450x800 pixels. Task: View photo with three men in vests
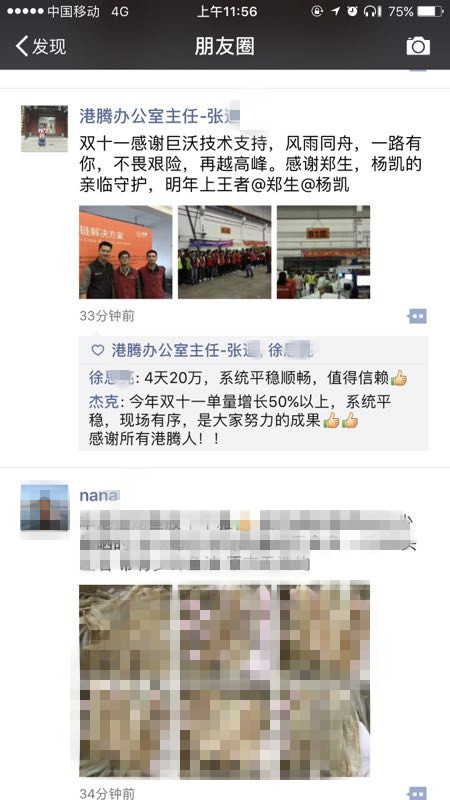(x=126, y=252)
